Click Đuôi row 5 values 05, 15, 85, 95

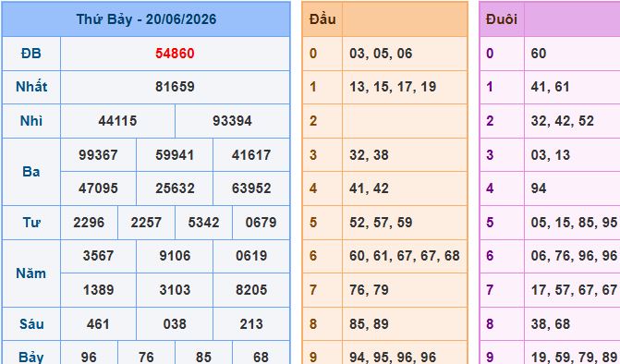pos(574,223)
